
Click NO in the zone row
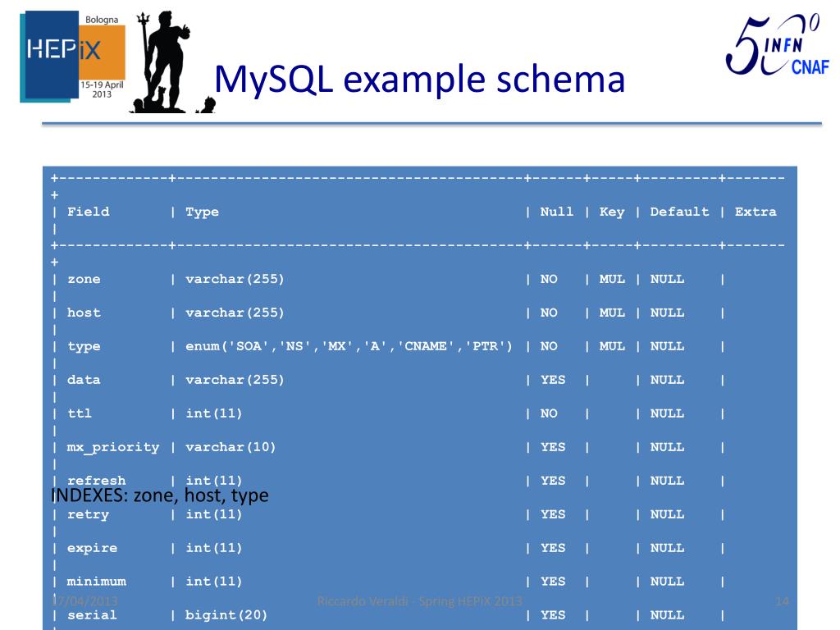(x=549, y=280)
